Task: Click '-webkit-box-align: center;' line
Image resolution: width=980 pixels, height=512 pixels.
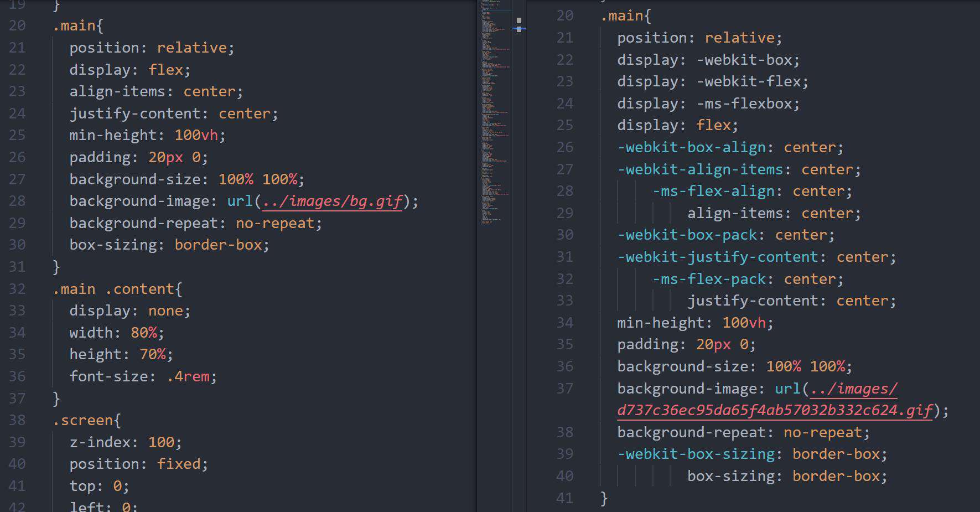Action: (730, 147)
